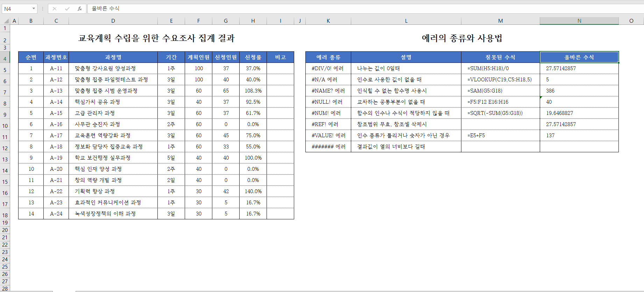Viewport: 644px width, 292px height.
Task: Click cell 고급 관리자 과정
Action: coord(113,113)
